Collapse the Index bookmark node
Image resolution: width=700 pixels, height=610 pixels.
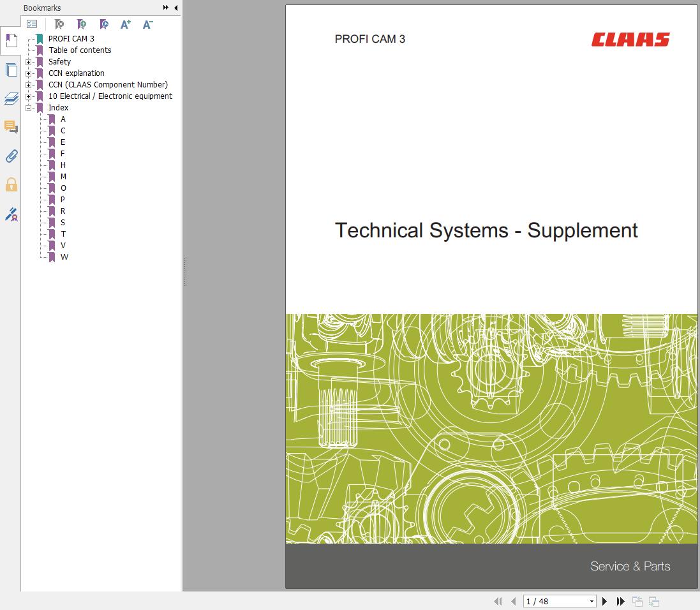click(28, 108)
